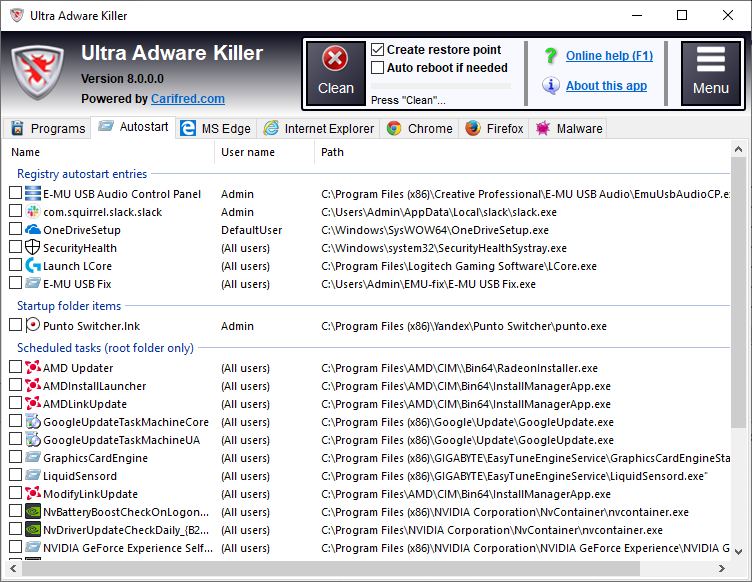The height and width of the screenshot is (582, 752).
Task: Open the hamburger Menu button
Action: tap(711, 73)
